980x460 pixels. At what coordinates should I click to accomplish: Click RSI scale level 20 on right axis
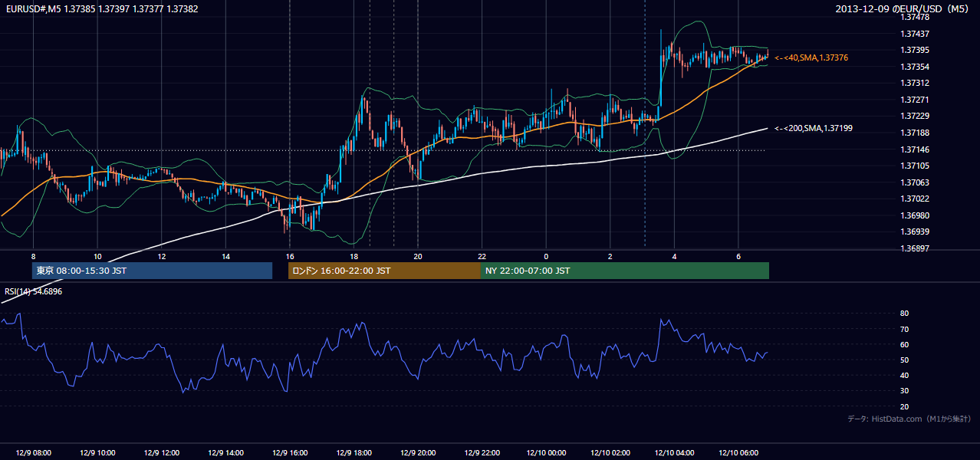click(905, 406)
